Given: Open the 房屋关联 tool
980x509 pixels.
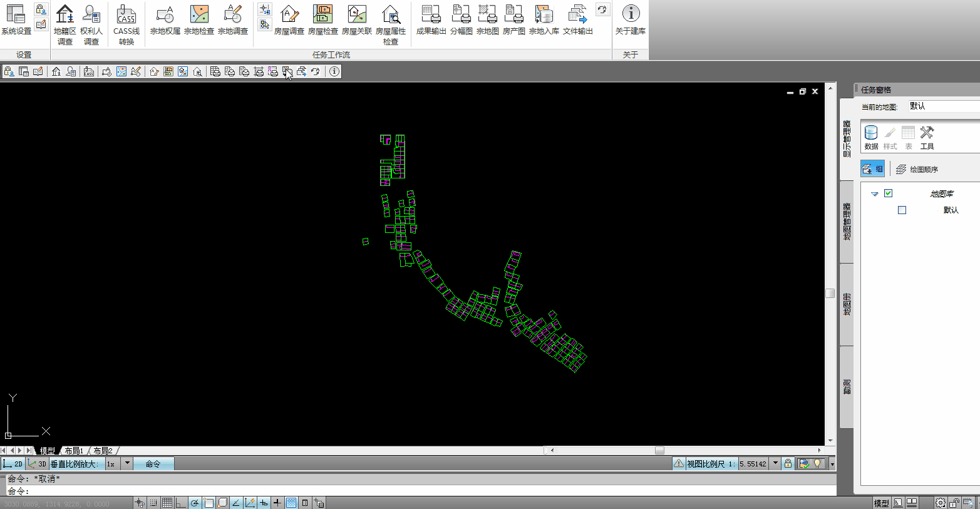Looking at the screenshot, I should [x=357, y=20].
